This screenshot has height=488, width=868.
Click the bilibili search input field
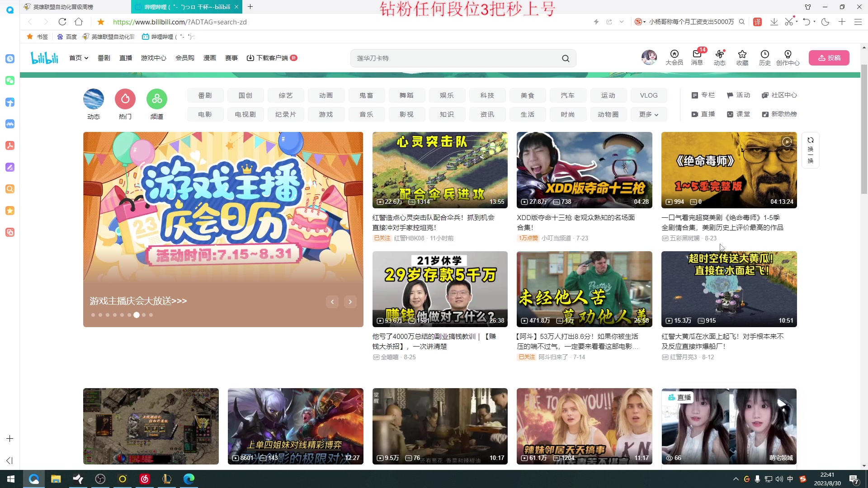pyautogui.click(x=456, y=58)
